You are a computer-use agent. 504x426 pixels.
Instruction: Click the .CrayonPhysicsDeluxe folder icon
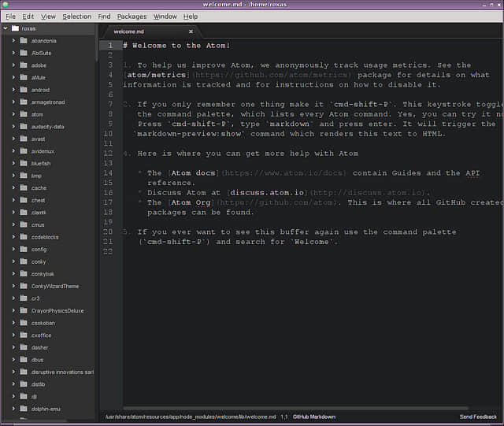click(x=24, y=310)
